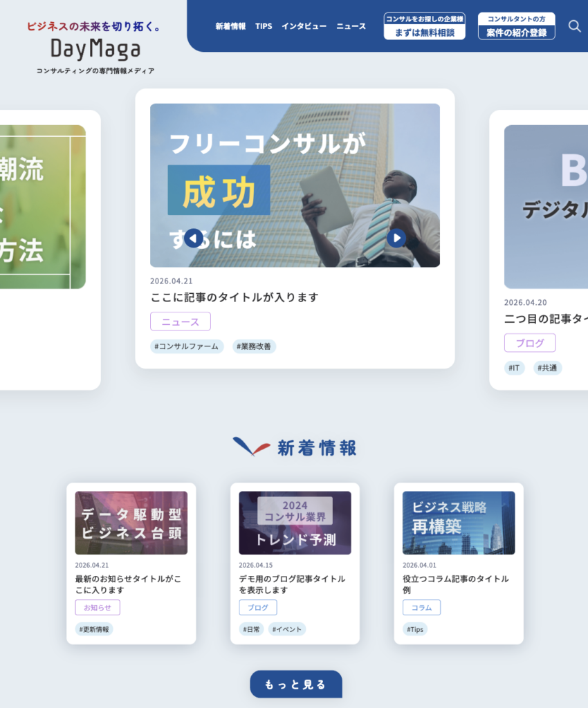This screenshot has height=708, width=588.
Task: Select the #コンサルファーム tag
Action: coord(187,346)
